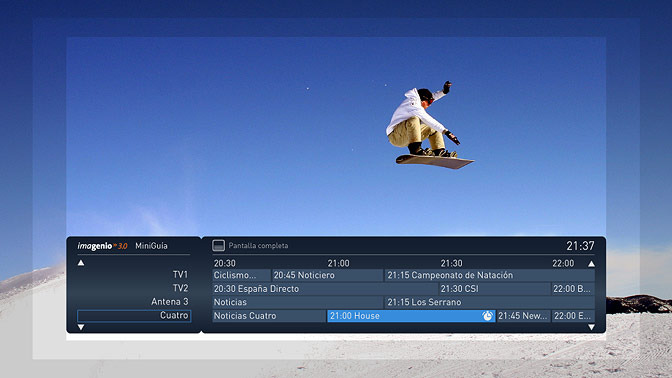Open the 20:45 Noticiero program

click(327, 275)
